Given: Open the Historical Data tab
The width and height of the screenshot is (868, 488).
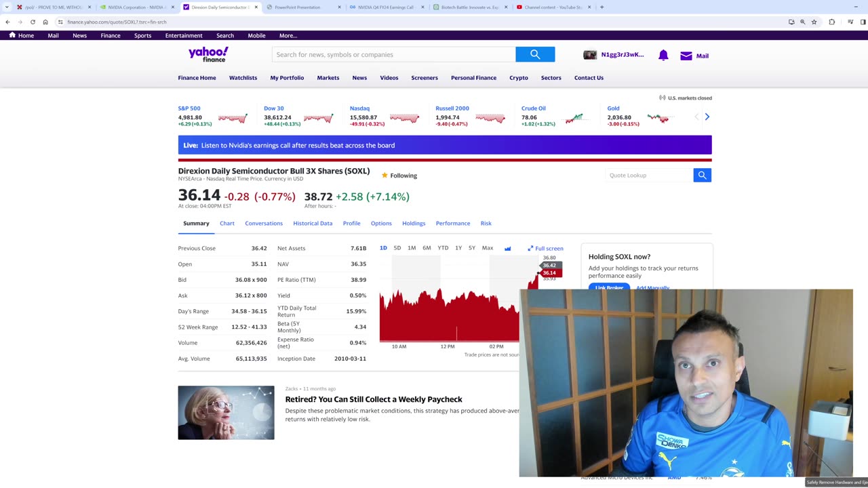Looking at the screenshot, I should click(313, 223).
